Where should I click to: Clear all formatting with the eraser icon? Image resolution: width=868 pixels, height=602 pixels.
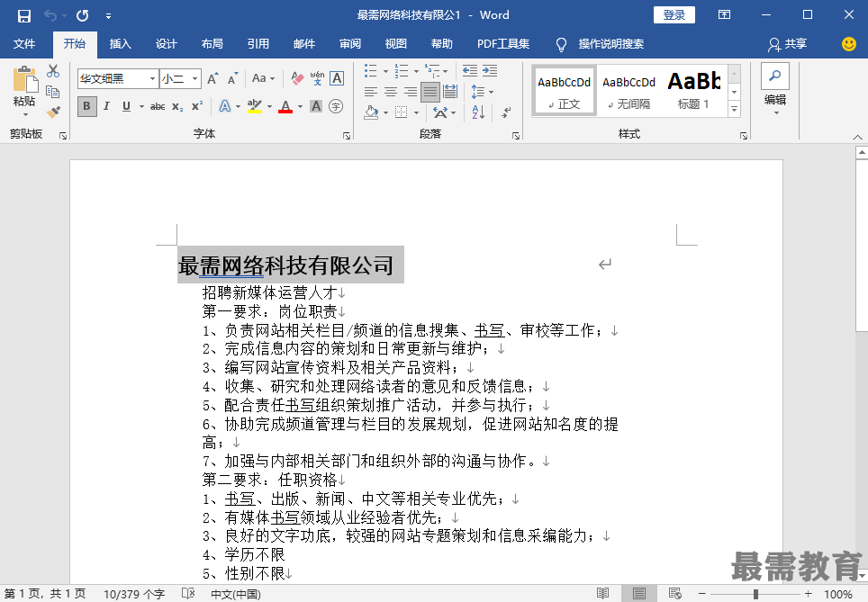point(297,78)
